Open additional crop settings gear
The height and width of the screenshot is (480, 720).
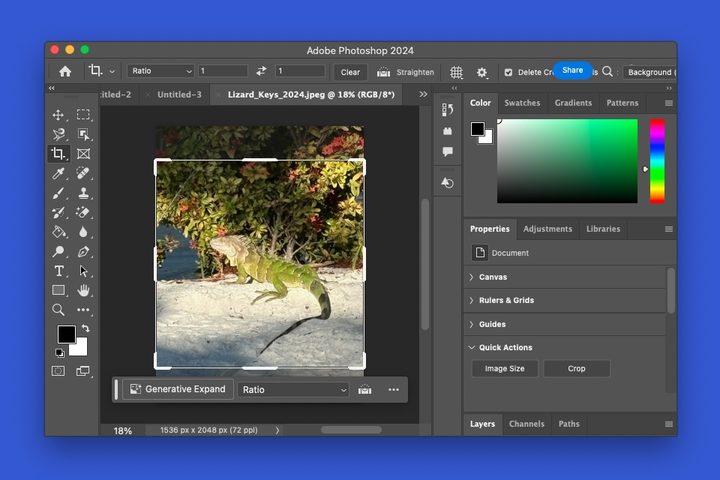481,72
